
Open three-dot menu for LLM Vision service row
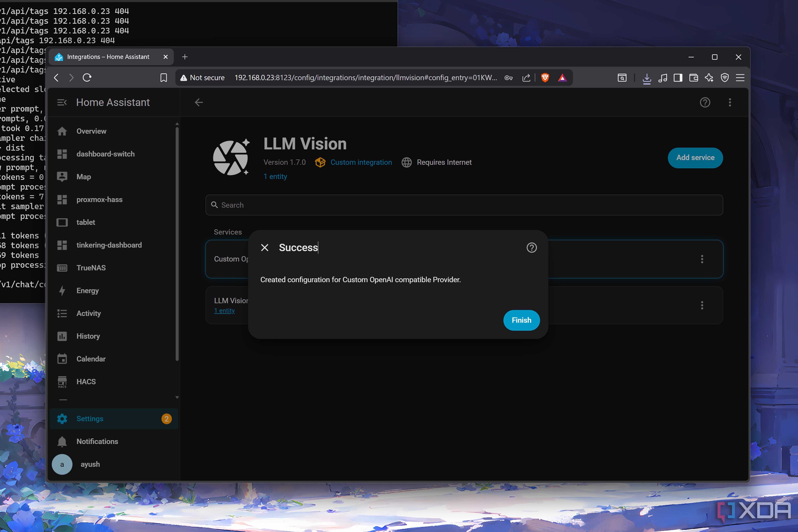click(x=702, y=305)
